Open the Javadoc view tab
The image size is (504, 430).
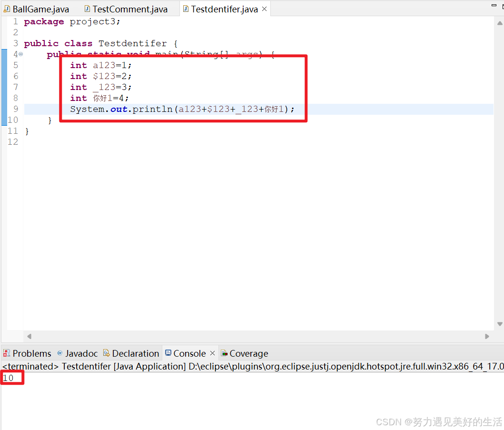pyautogui.click(x=78, y=353)
